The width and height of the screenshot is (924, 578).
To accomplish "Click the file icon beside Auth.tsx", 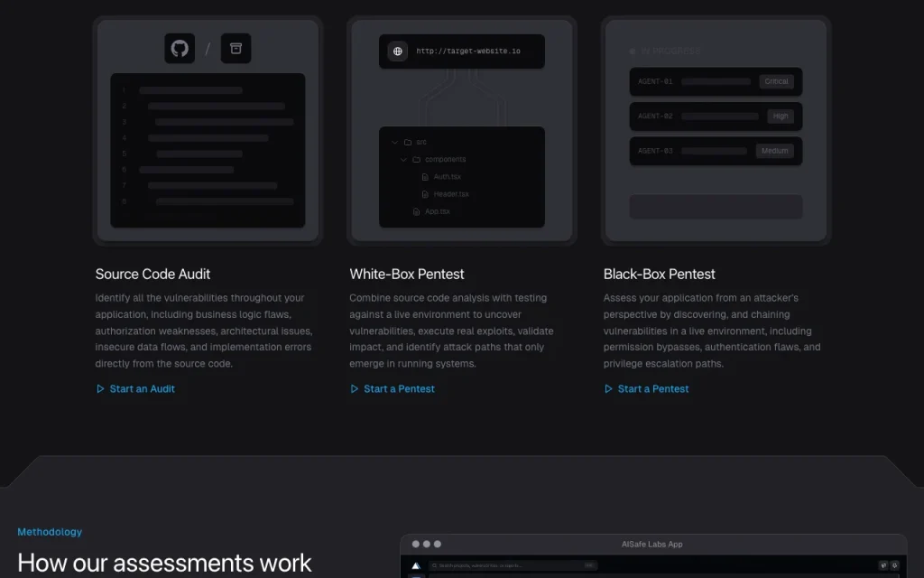I will pyautogui.click(x=425, y=177).
